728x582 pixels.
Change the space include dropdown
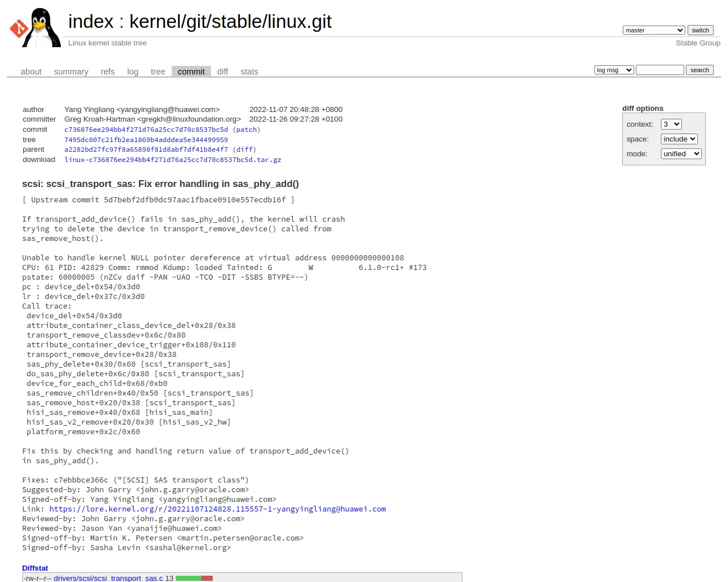[679, 139]
